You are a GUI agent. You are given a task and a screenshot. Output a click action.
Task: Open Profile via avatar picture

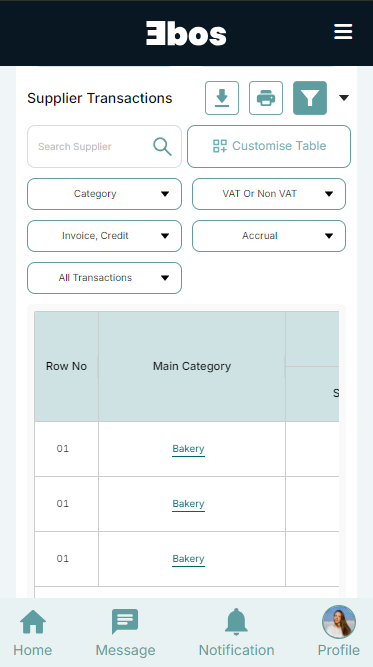pos(339,622)
